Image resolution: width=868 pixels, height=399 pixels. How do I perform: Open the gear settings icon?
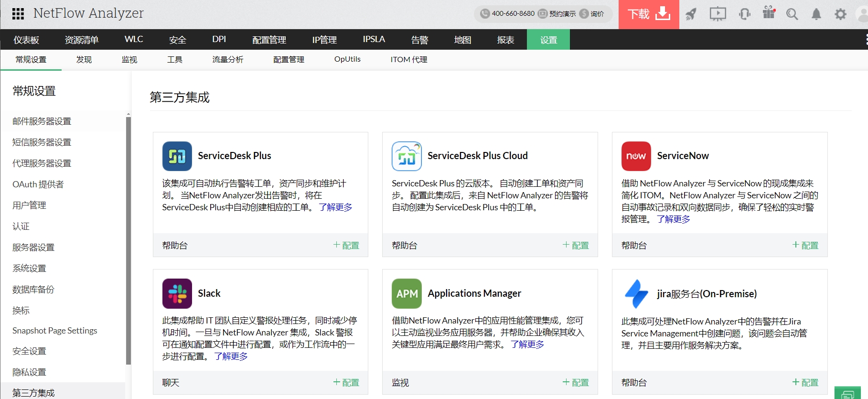[840, 14]
